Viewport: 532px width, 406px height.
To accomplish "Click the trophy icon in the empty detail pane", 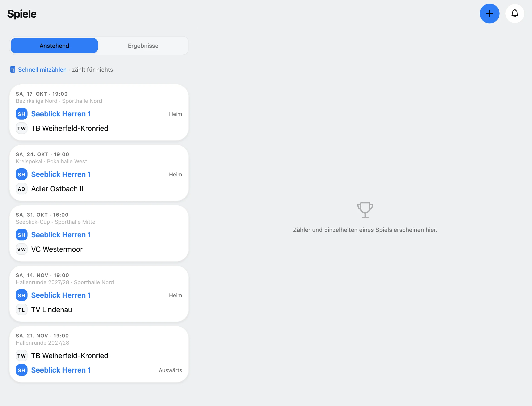I will click(x=365, y=210).
